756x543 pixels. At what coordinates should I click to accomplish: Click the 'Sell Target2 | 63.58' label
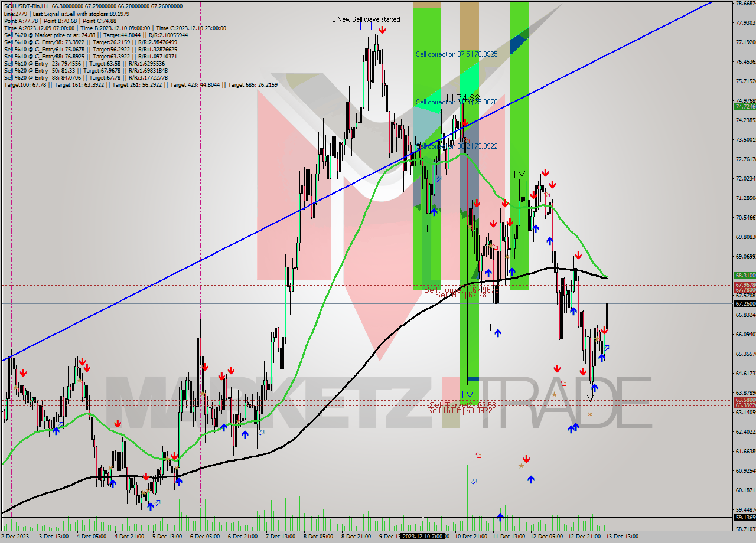tap(462, 405)
